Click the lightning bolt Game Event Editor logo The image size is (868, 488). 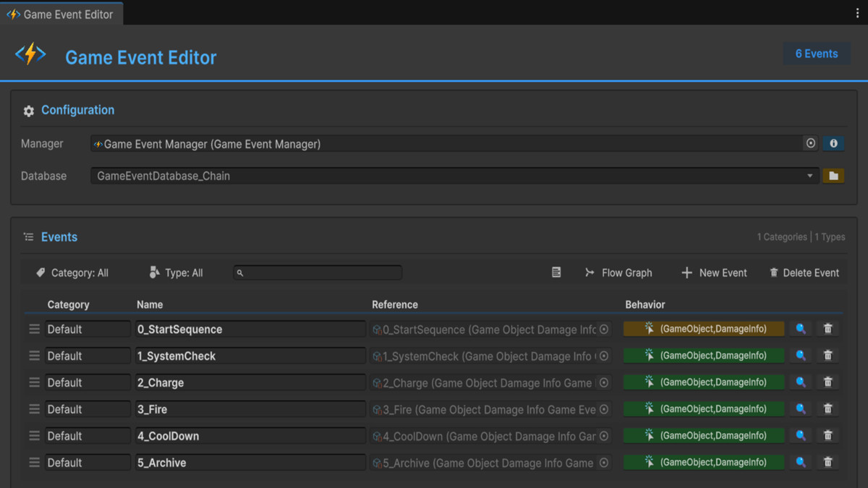pyautogui.click(x=30, y=53)
